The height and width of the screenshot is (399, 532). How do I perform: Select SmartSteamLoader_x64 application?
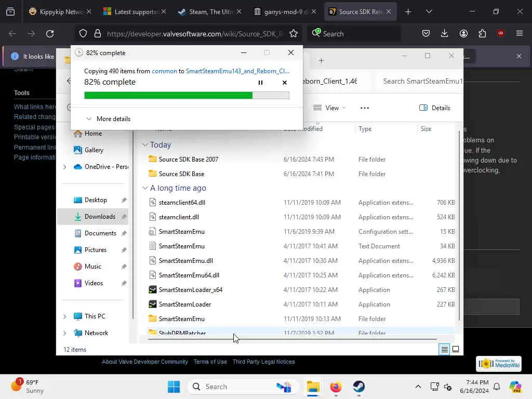(190, 290)
